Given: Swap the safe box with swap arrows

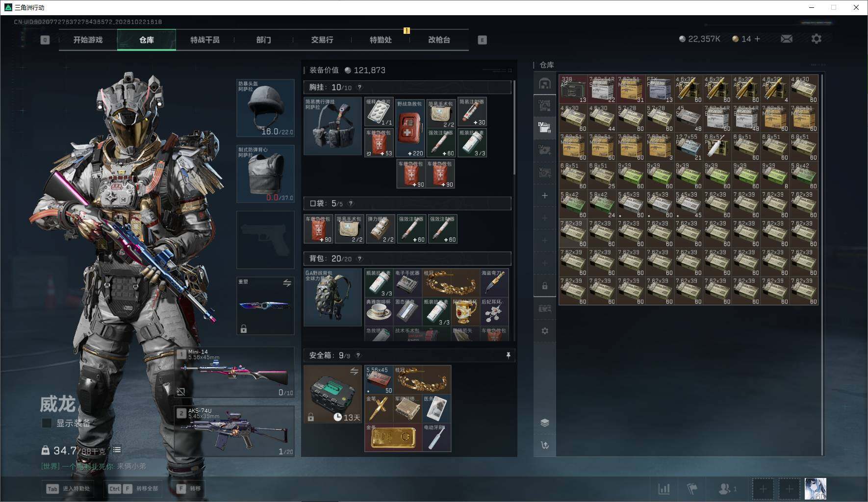Looking at the screenshot, I should click(354, 372).
